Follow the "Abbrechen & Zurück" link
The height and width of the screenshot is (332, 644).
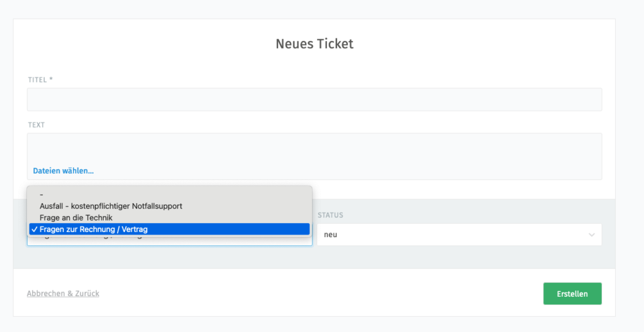point(63,294)
